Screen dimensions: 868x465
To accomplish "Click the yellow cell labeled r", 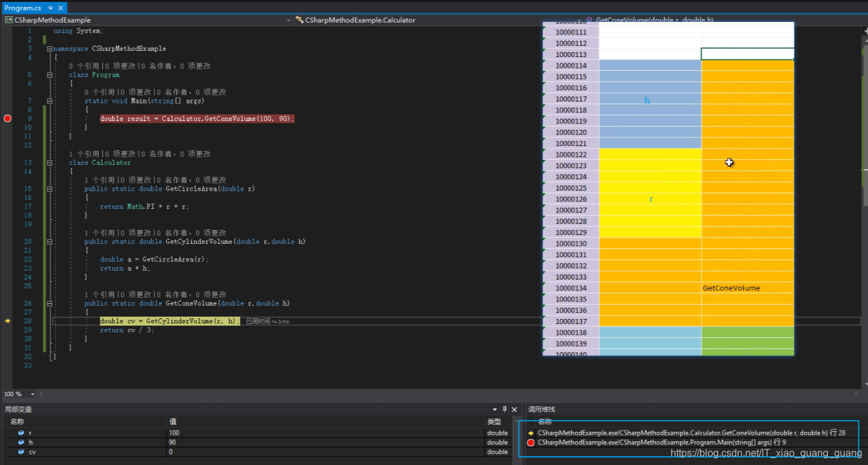I will 650,193.
